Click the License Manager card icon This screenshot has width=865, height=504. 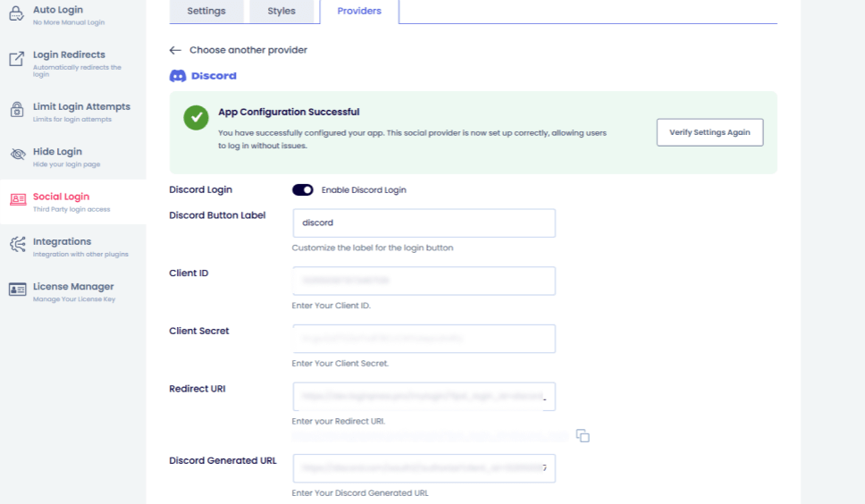[17, 290]
